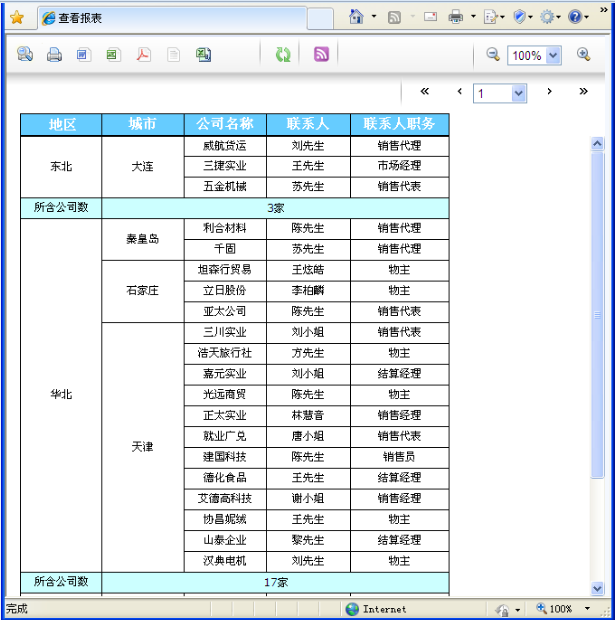Click the contact 李柏麟
The height and width of the screenshot is (620, 615).
point(308,291)
